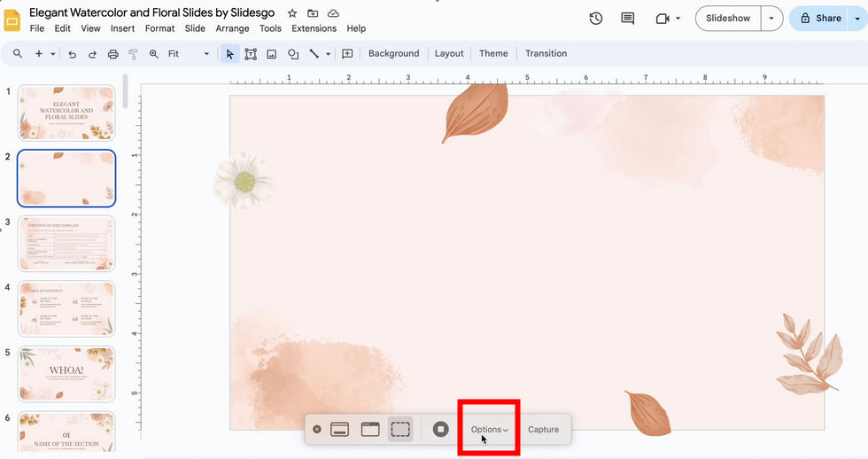Open the line type dropdown arrow
Viewport: 868px width, 459px height.
pyautogui.click(x=328, y=54)
